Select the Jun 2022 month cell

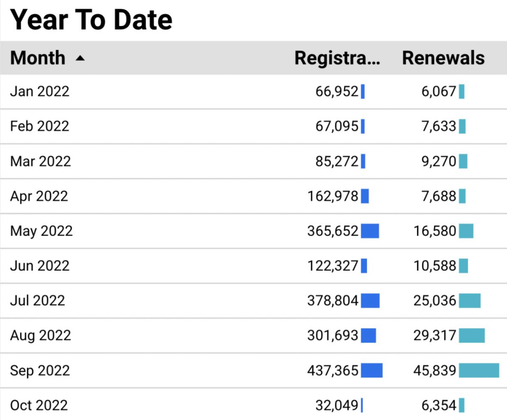click(x=40, y=266)
